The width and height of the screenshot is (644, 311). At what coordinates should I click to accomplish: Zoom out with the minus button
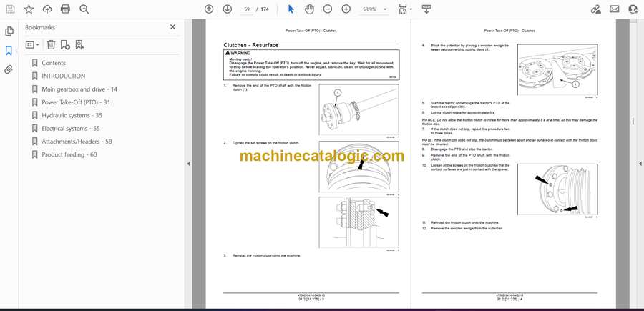pyautogui.click(x=327, y=9)
